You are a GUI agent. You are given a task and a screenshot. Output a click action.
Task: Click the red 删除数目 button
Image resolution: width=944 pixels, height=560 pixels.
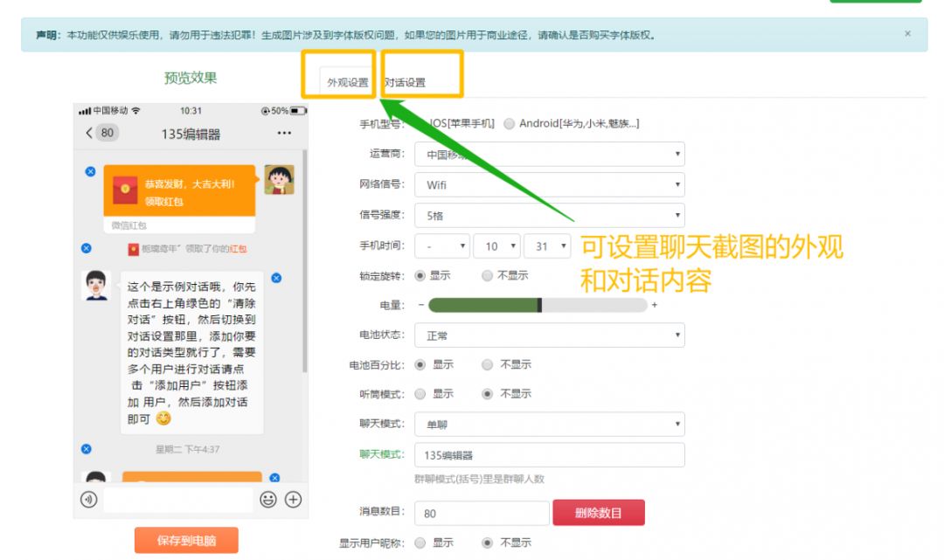tap(599, 513)
